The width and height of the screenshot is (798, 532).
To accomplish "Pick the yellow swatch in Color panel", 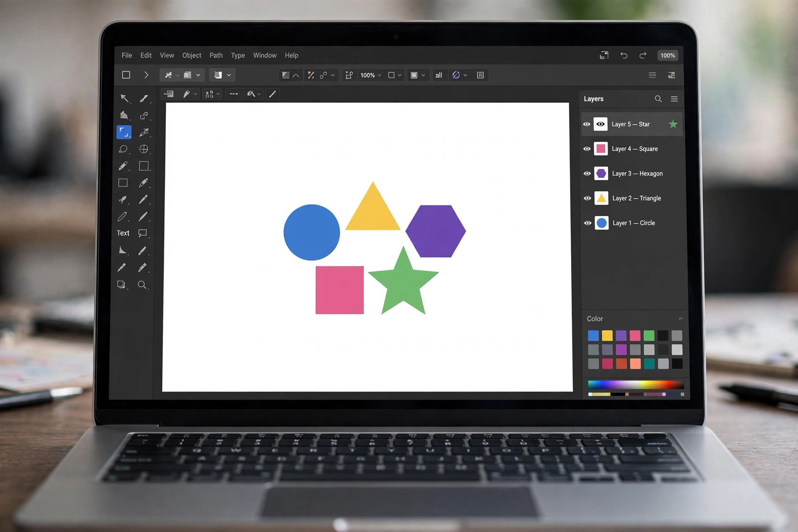I will pyautogui.click(x=607, y=335).
